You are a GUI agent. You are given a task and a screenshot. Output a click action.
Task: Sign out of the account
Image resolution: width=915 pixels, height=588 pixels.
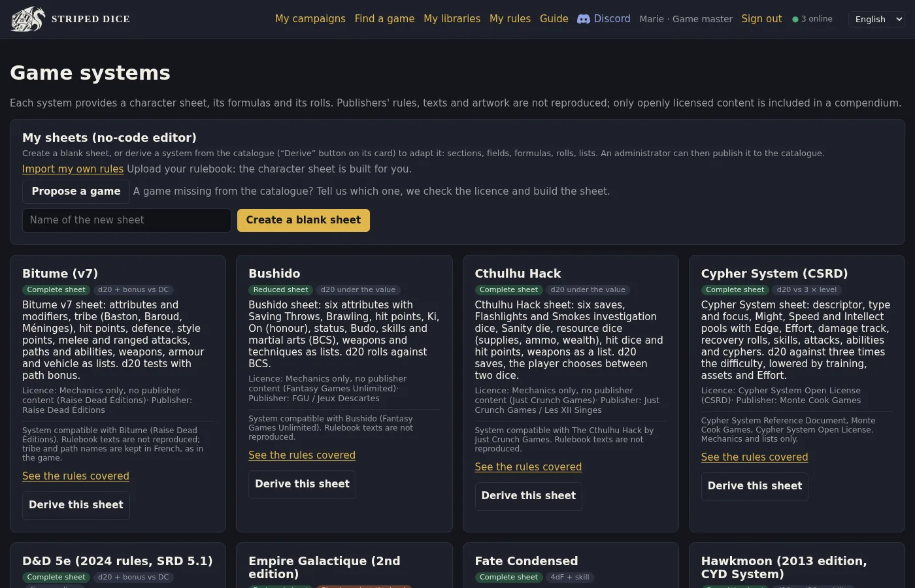pyautogui.click(x=761, y=19)
